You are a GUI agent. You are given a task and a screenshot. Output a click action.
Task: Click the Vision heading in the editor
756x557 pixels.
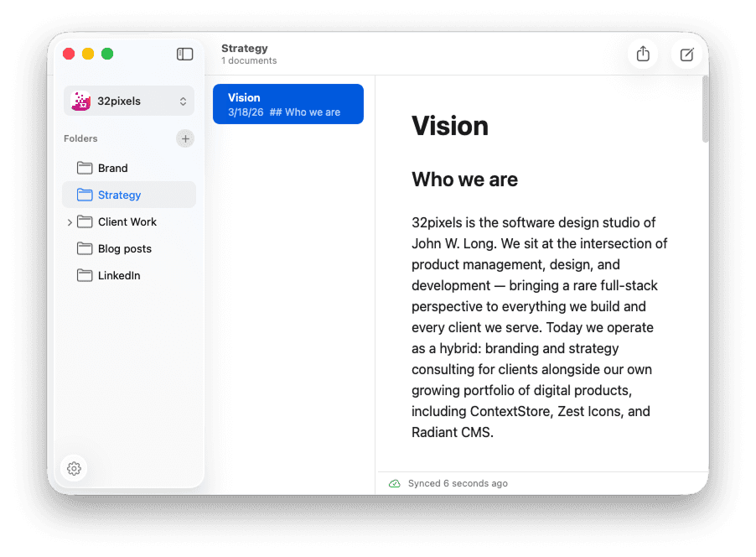(449, 126)
